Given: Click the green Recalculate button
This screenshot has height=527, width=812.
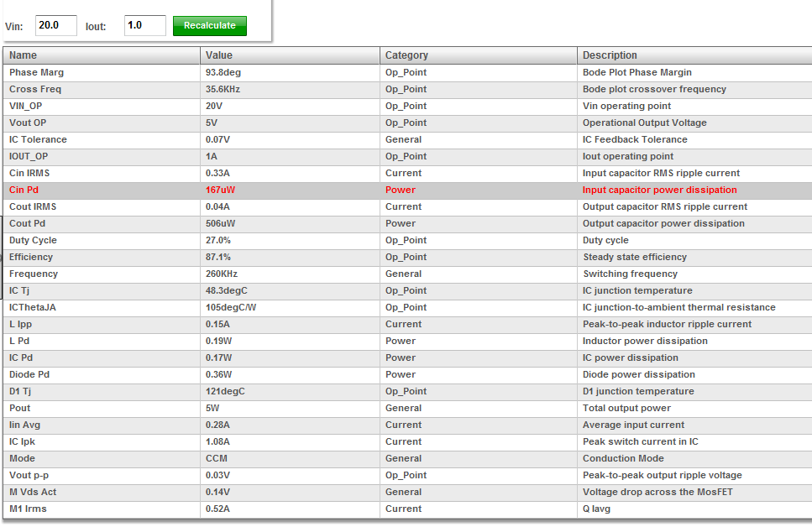Looking at the screenshot, I should point(210,25).
